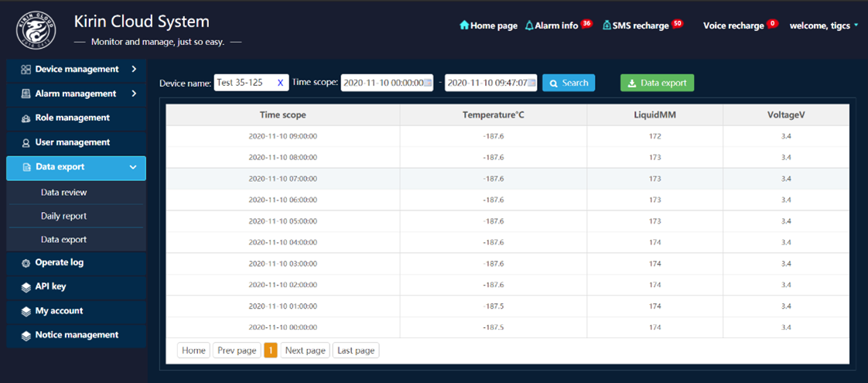This screenshot has height=383, width=868.
Task: Click the Data export document icon in sidebar
Action: 26,167
